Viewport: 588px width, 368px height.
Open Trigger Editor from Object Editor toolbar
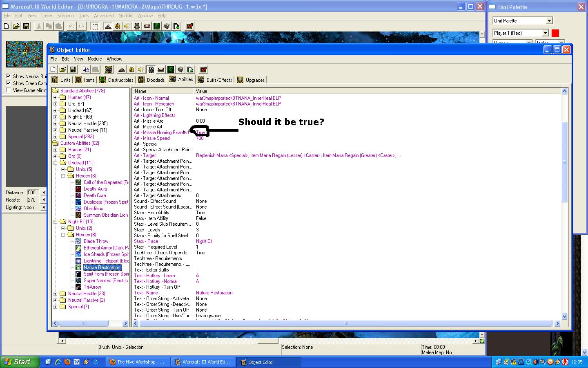click(131, 70)
